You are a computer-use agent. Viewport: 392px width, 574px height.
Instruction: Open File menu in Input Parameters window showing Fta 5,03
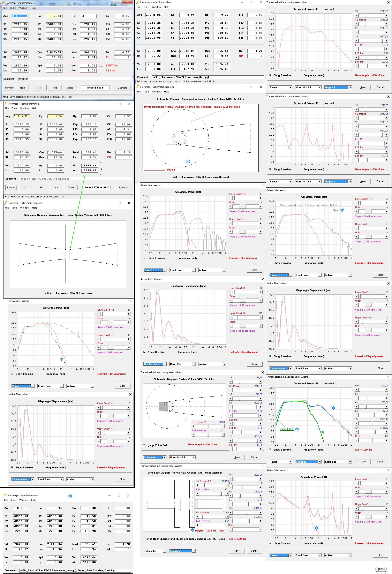click(x=138, y=7)
